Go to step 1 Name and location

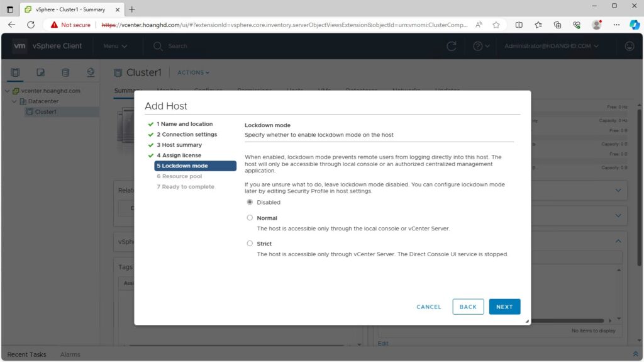click(x=184, y=124)
